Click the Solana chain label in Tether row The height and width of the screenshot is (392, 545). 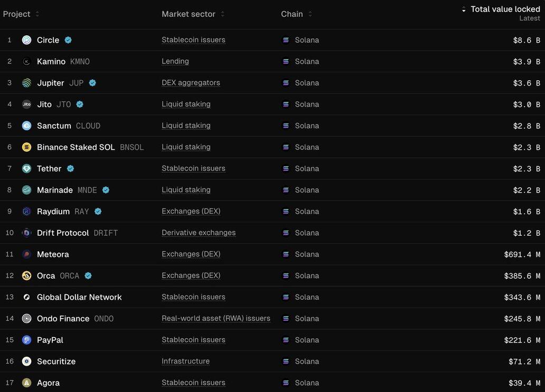tap(307, 169)
